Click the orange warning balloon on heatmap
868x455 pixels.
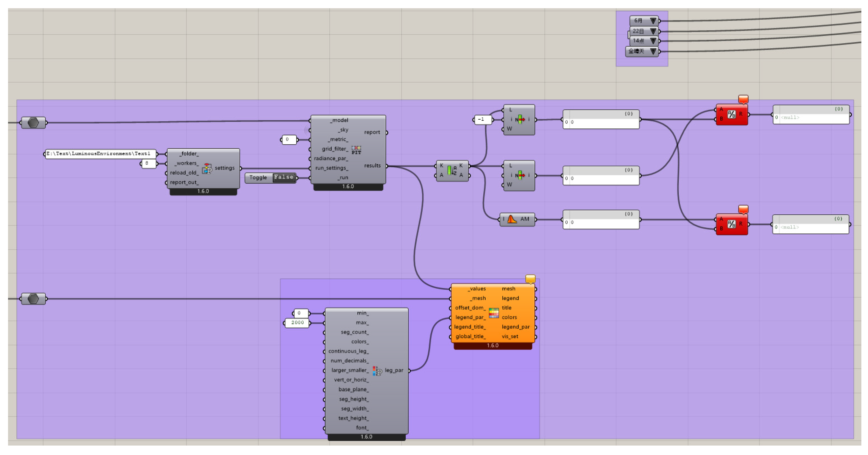point(530,279)
